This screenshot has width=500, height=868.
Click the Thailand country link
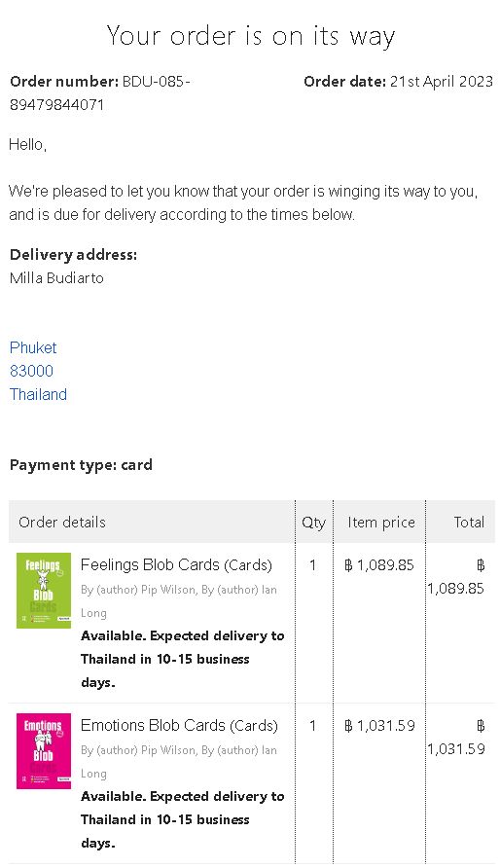point(38,394)
